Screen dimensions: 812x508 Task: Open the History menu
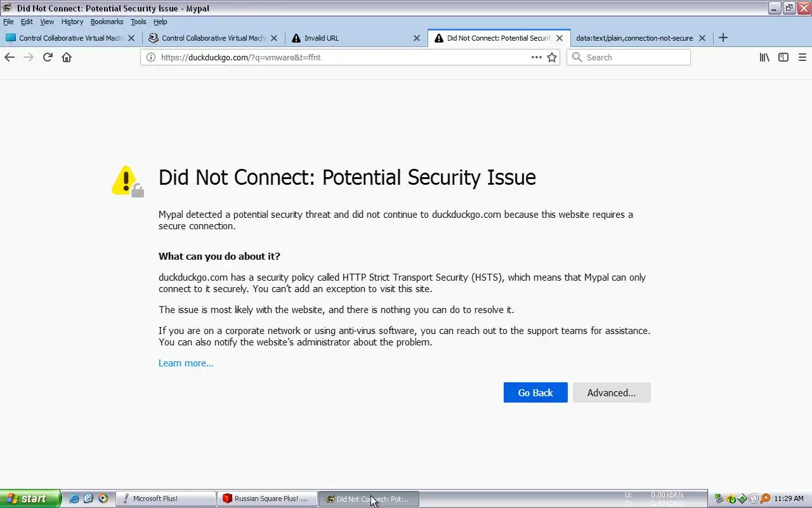tap(72, 22)
